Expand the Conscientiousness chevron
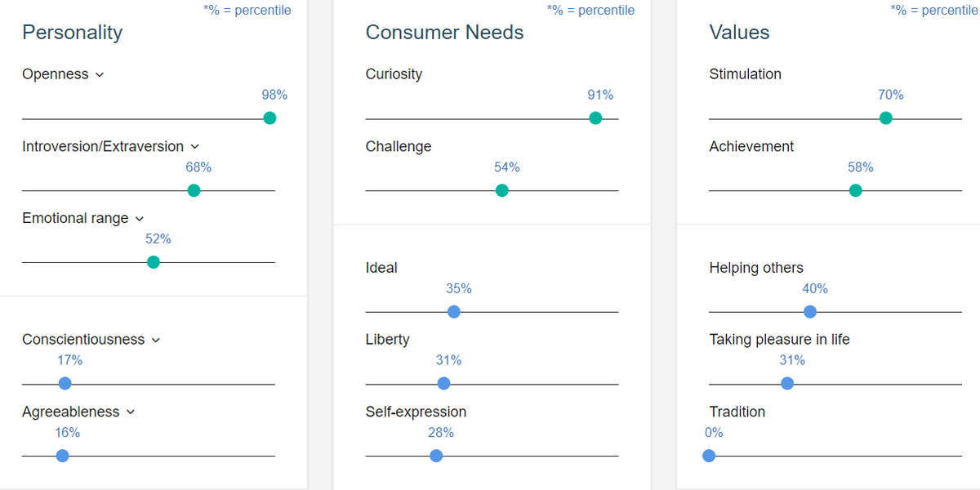The width and height of the screenshot is (980, 490). 156,340
